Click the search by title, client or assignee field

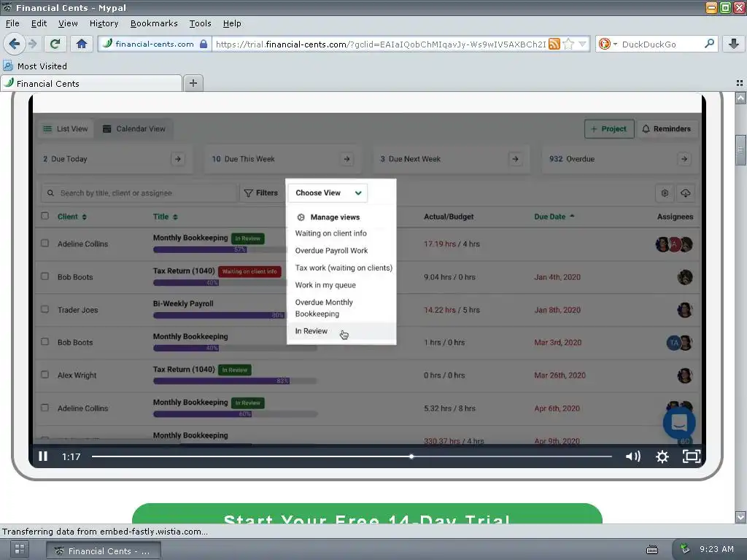[138, 192]
